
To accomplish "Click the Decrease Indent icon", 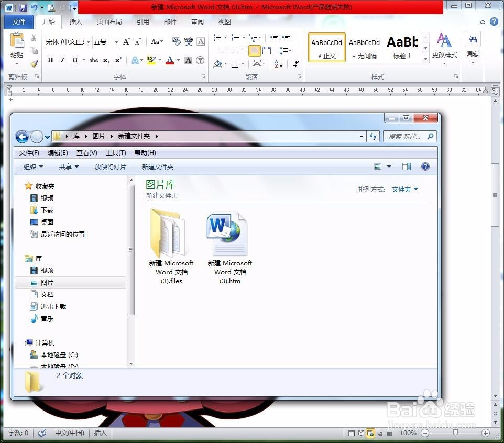I will 274,38.
